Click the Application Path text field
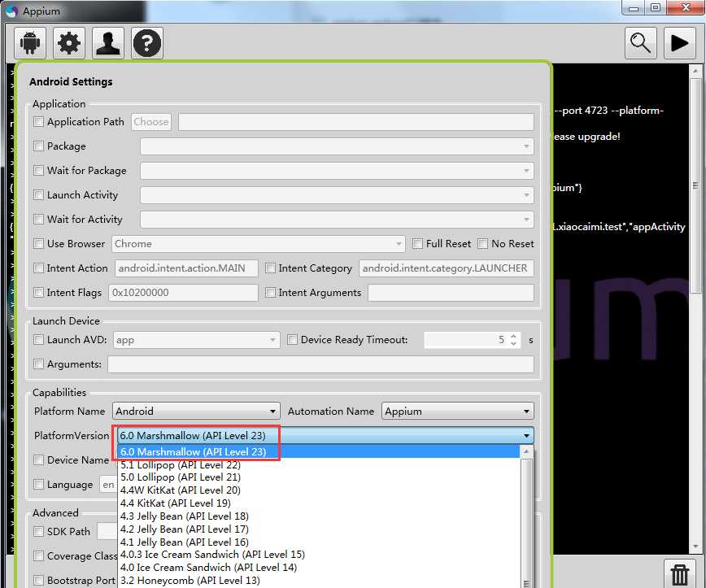The width and height of the screenshot is (706, 588). tap(356, 122)
